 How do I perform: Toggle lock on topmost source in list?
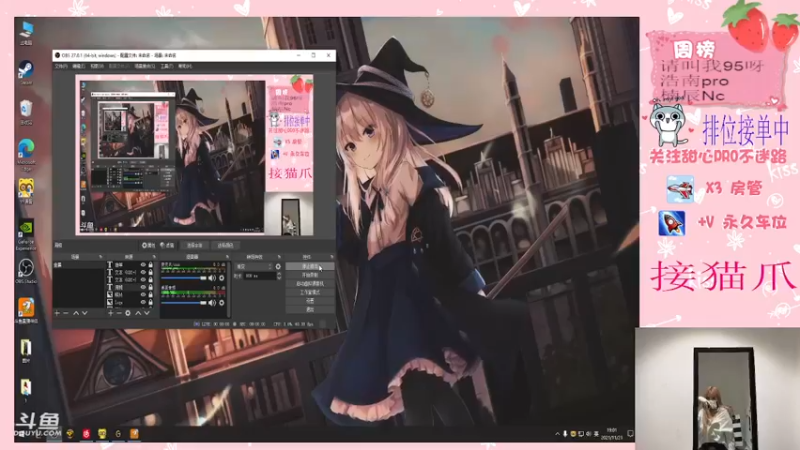pos(150,265)
